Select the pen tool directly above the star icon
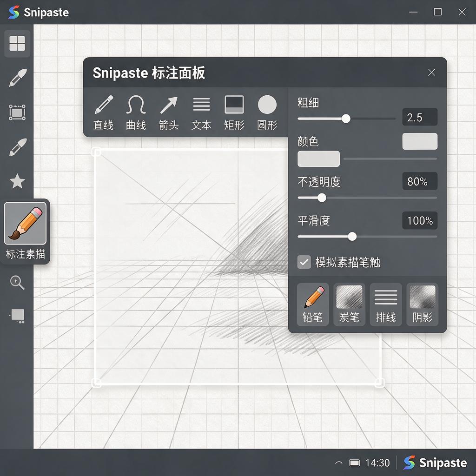The image size is (476, 476). (18, 147)
